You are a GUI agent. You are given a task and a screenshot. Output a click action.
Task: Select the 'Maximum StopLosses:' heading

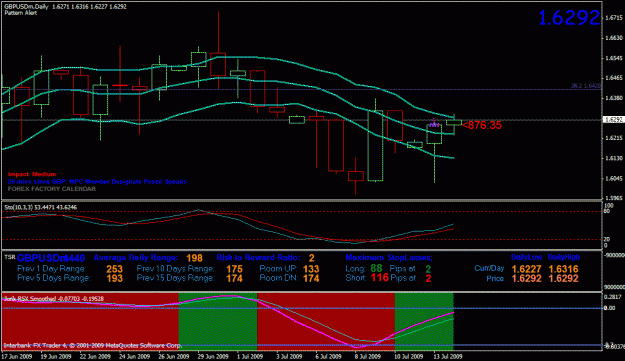tap(389, 258)
